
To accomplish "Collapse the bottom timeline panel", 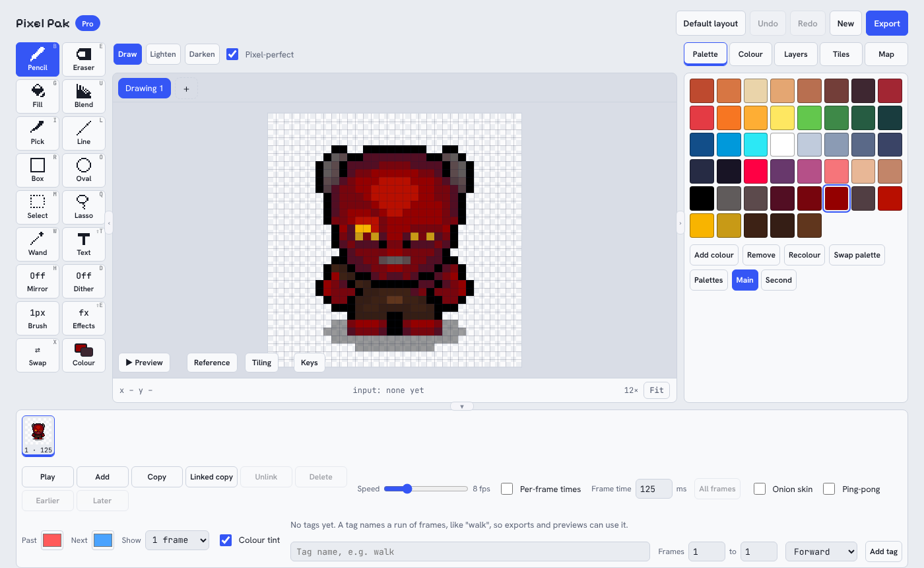I will (x=462, y=406).
